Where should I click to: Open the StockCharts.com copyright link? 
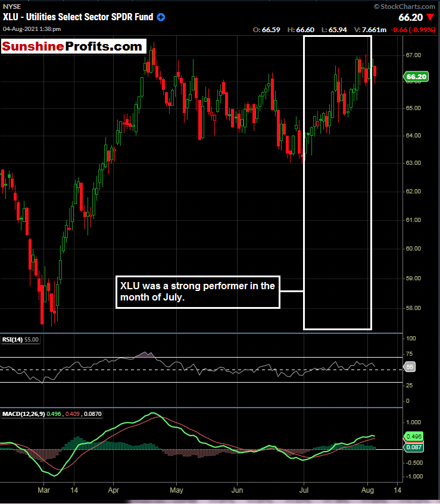(x=405, y=6)
